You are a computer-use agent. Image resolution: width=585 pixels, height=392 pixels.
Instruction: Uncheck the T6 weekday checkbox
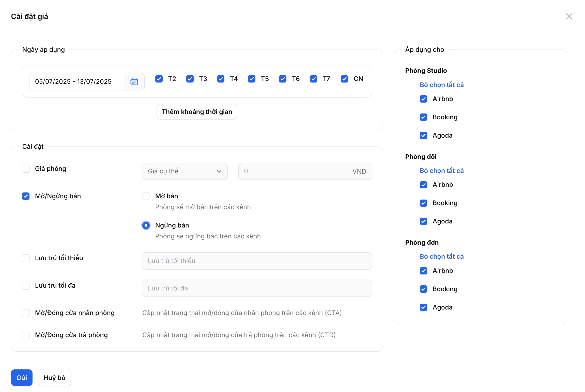click(283, 79)
